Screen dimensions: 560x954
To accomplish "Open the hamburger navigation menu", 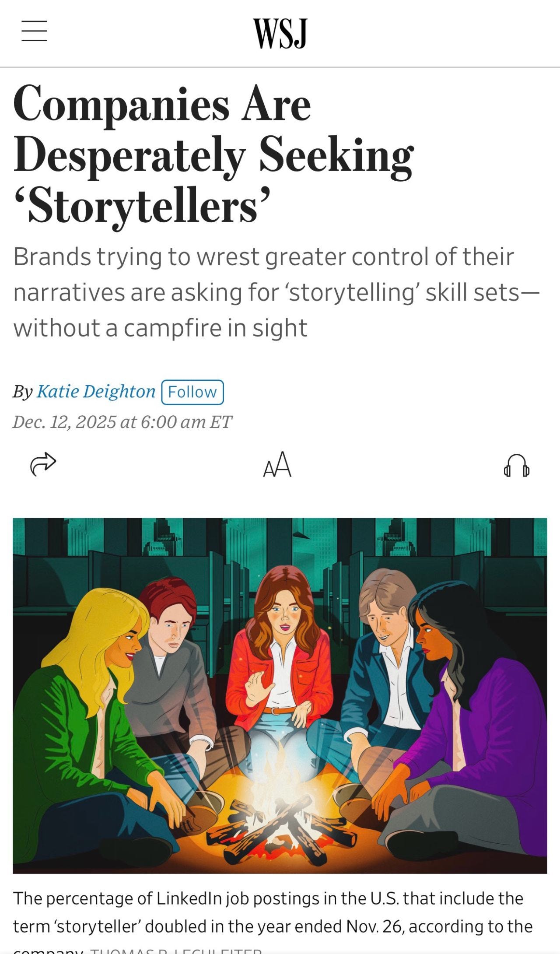I will (35, 31).
